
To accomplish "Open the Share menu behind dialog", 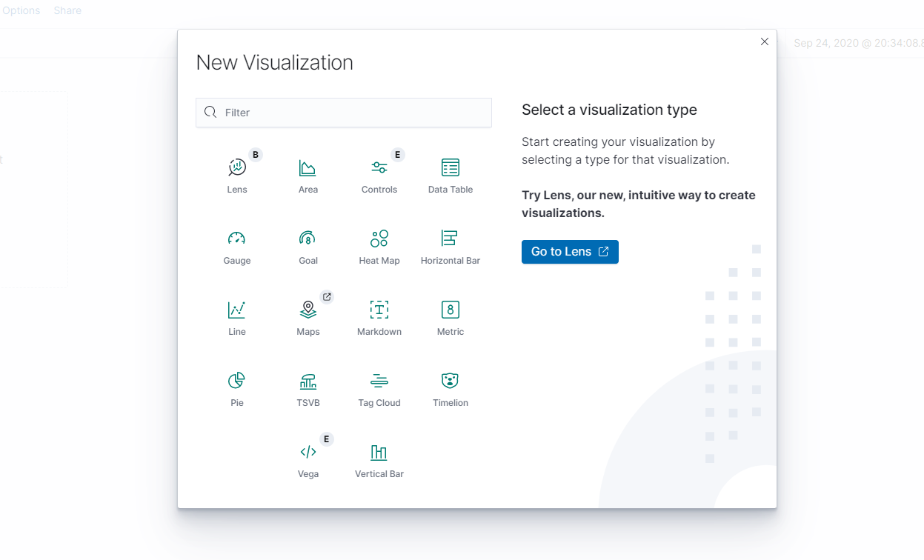I will click(67, 10).
